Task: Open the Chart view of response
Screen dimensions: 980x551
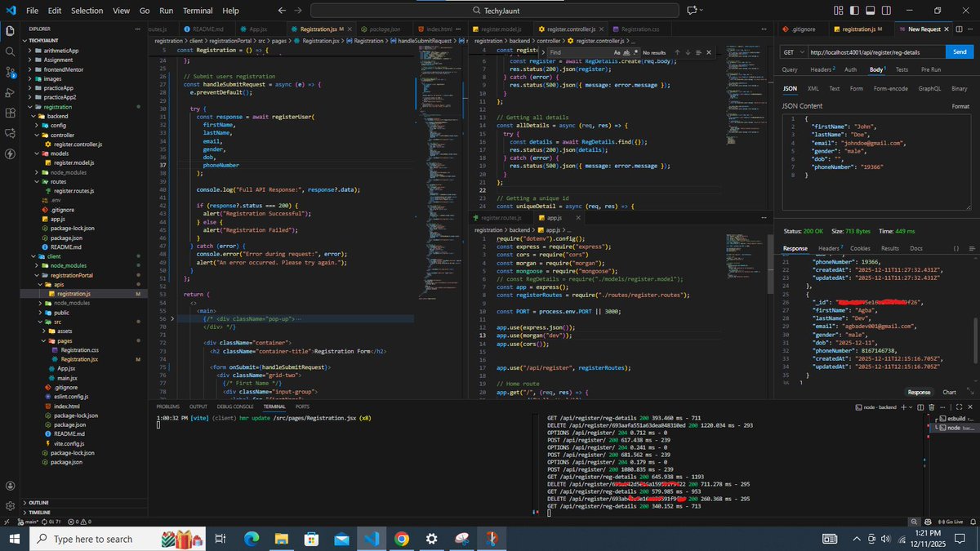Action: coord(949,392)
